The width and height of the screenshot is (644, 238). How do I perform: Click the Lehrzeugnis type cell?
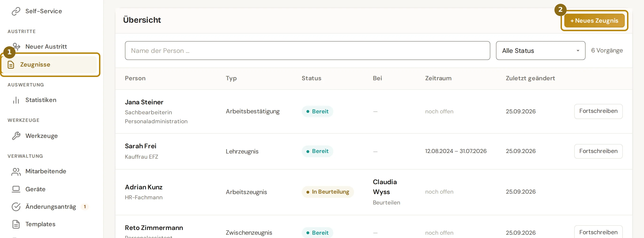(x=242, y=151)
